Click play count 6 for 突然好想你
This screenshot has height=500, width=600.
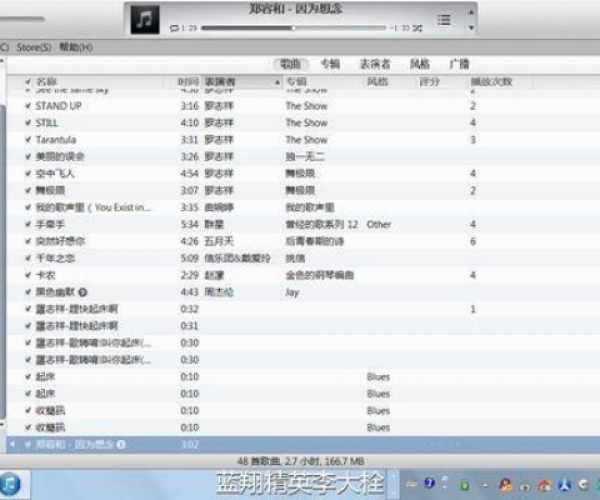473,241
